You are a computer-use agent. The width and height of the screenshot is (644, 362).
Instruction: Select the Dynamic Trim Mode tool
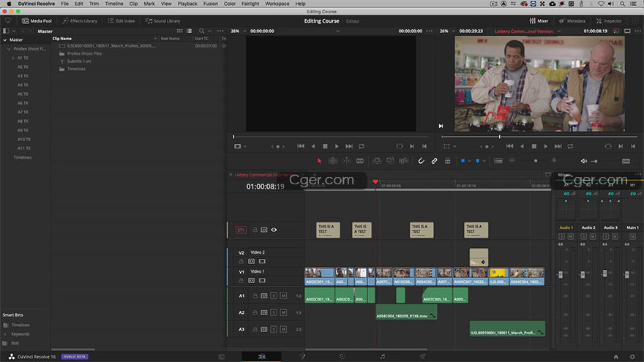347,161
